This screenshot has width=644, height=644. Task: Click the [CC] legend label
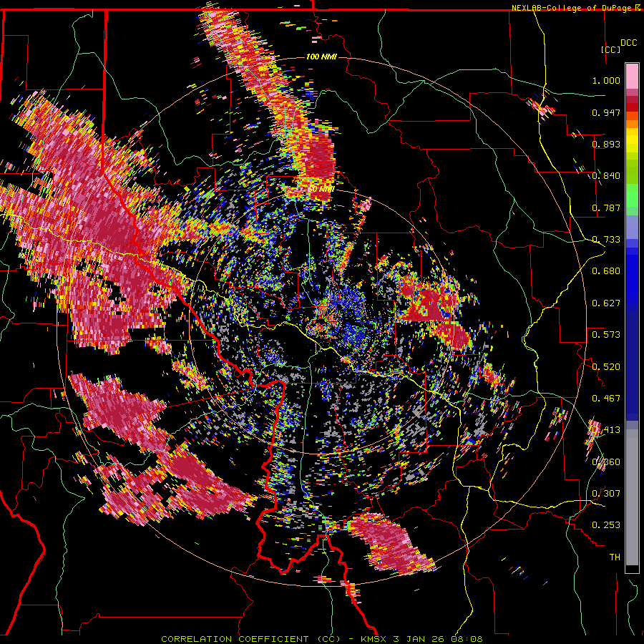pyautogui.click(x=611, y=49)
